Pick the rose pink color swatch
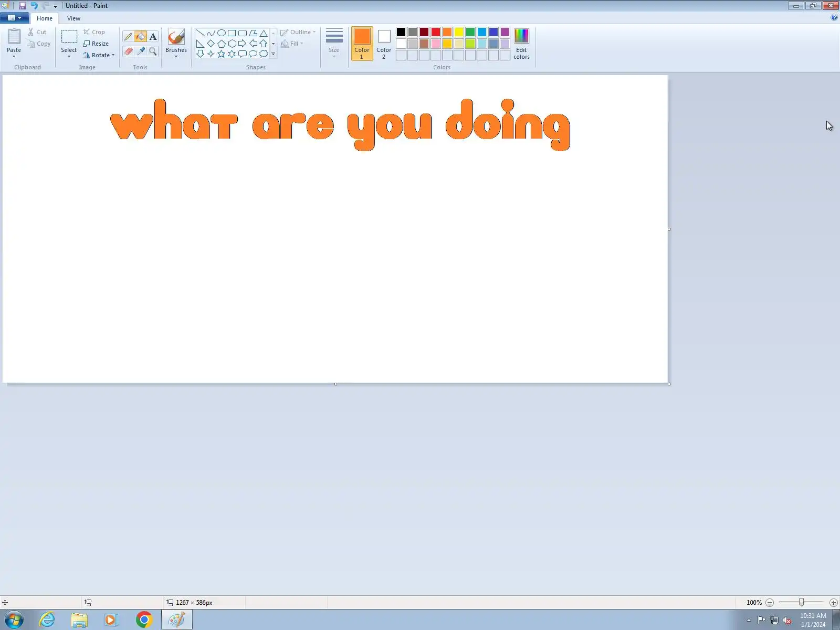The width and height of the screenshot is (840, 630). point(436,44)
